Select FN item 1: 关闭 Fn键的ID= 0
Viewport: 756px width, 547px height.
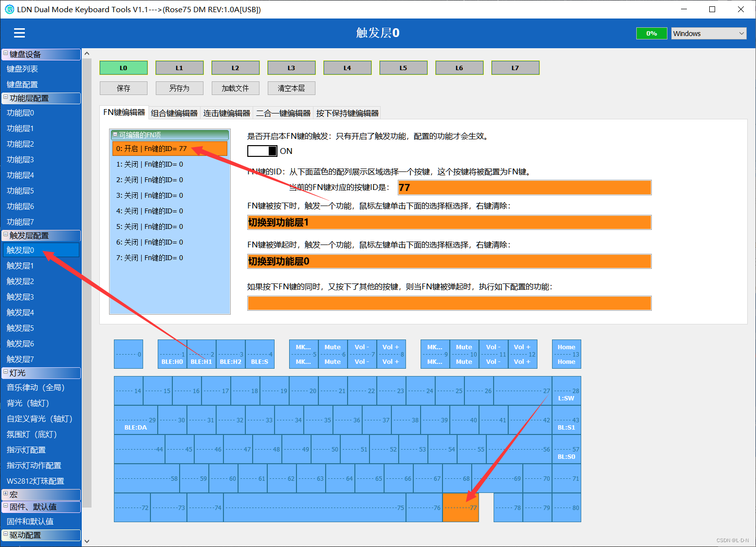pyautogui.click(x=170, y=164)
